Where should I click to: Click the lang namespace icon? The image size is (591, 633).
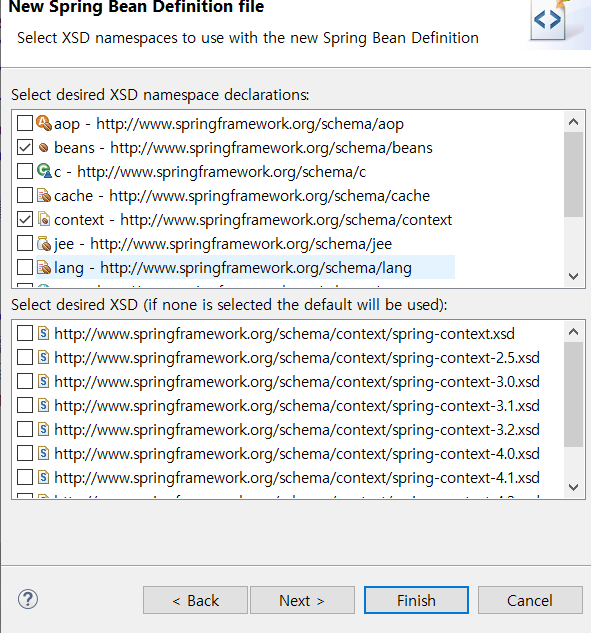point(44,267)
